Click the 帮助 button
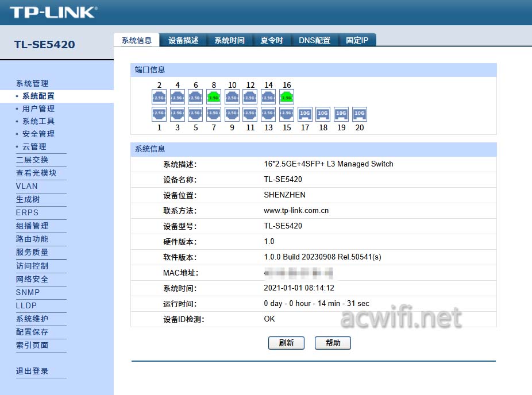 [x=333, y=343]
